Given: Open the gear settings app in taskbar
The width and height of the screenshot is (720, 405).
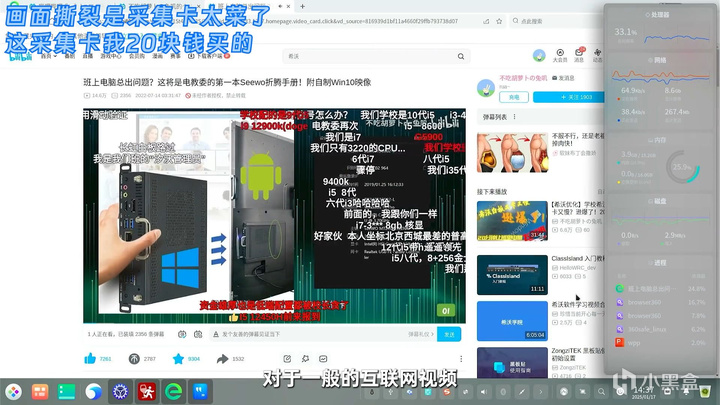Looking at the screenshot, I should 120,392.
